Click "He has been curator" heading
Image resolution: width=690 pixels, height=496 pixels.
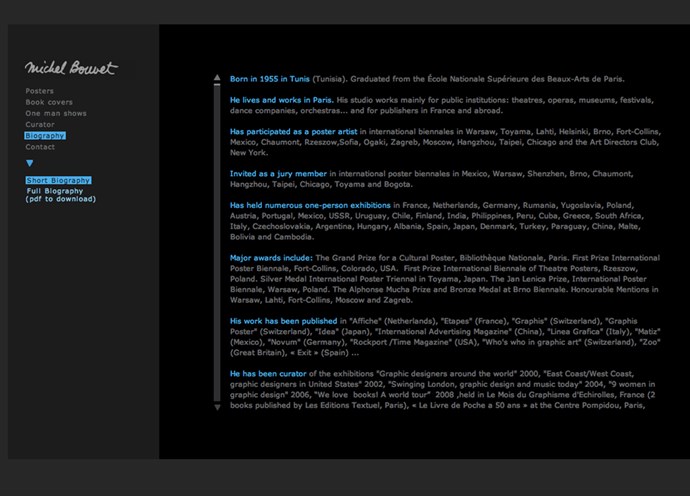[x=268, y=374]
